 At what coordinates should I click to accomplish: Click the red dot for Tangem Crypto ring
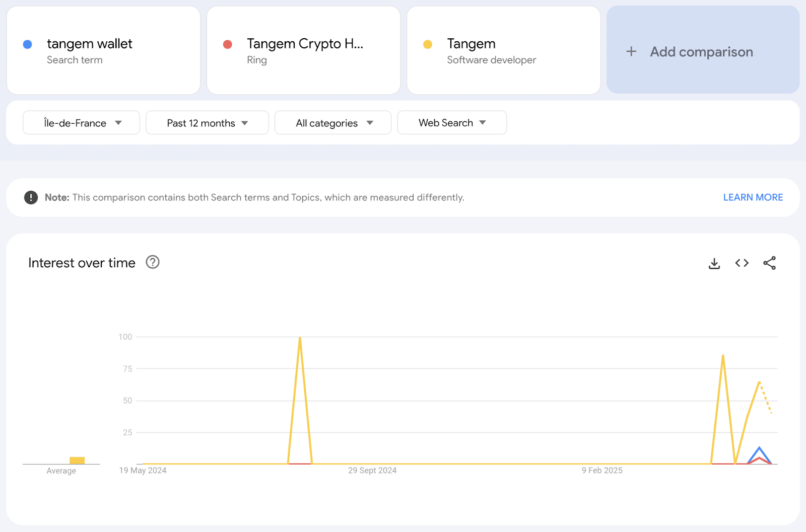pos(228,44)
